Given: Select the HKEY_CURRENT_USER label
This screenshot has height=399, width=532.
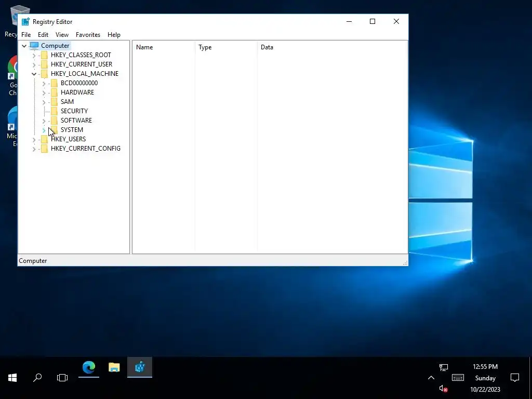Looking at the screenshot, I should click(x=82, y=64).
